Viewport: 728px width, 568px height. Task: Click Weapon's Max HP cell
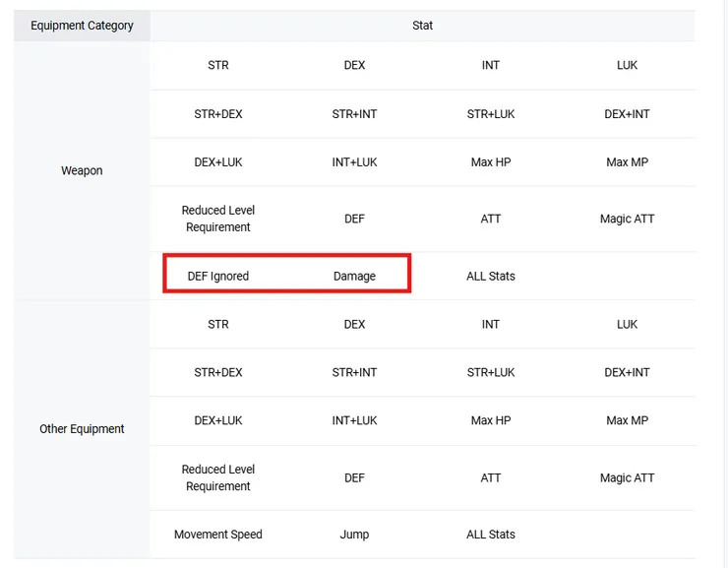tap(491, 161)
